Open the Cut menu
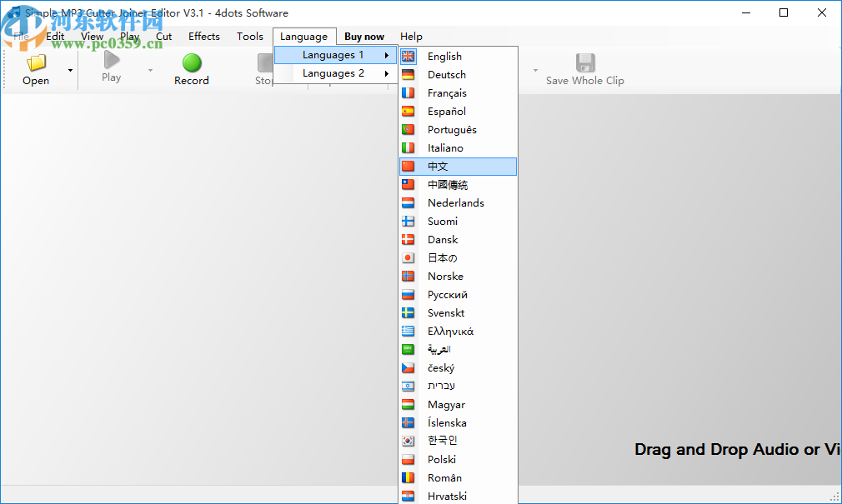 (163, 37)
